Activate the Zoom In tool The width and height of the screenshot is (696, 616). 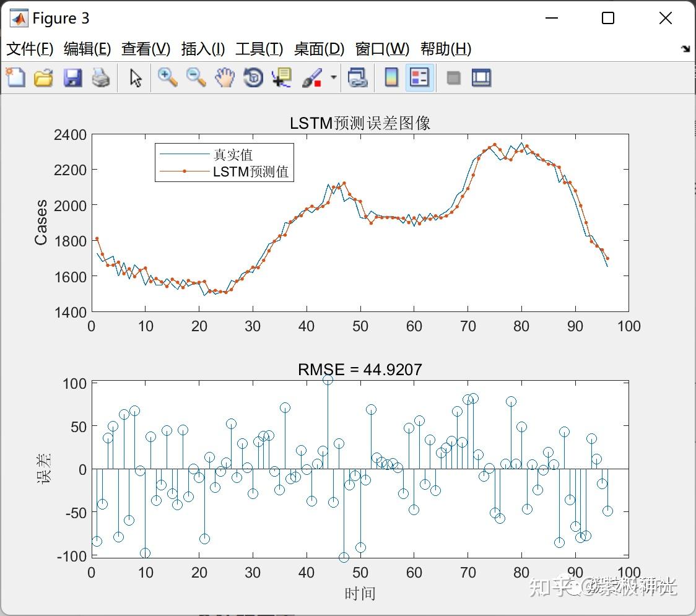point(167,77)
